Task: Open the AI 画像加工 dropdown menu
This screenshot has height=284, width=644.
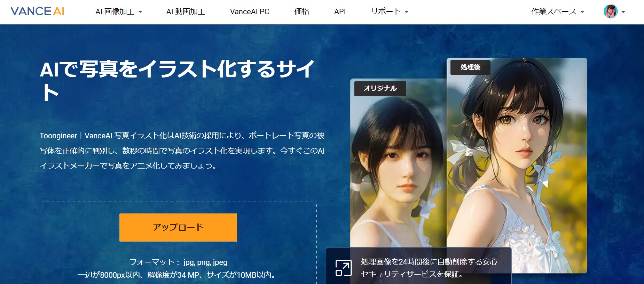Action: 119,12
